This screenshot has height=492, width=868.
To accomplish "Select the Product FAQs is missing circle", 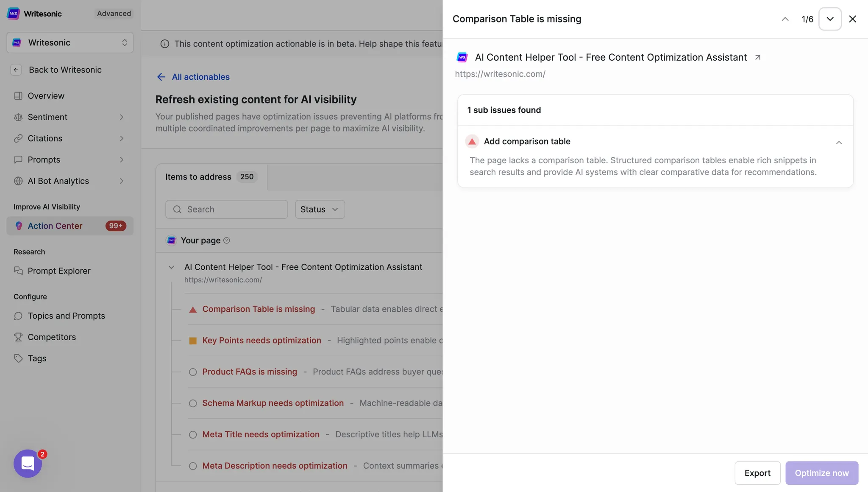I will point(193,372).
